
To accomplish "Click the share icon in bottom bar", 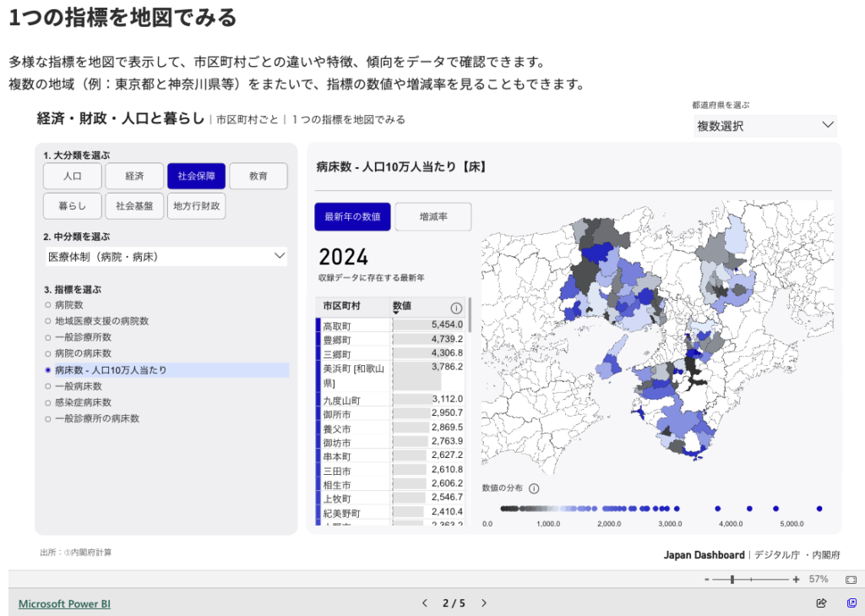I will [821, 603].
